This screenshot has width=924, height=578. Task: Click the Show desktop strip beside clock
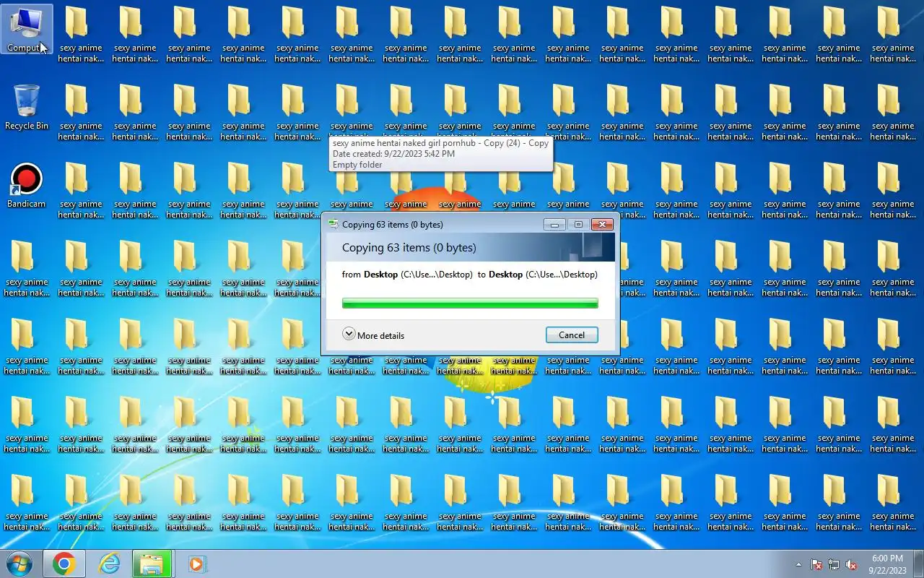[918, 564]
